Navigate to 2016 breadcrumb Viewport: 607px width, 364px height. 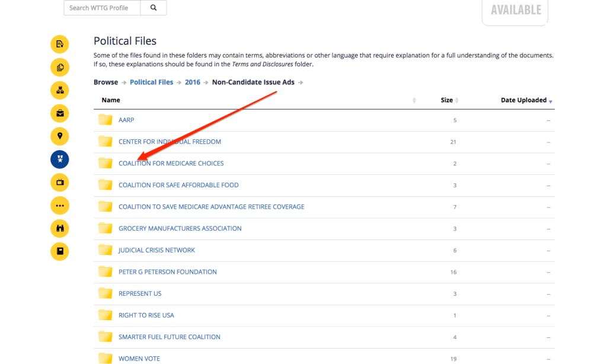(193, 82)
